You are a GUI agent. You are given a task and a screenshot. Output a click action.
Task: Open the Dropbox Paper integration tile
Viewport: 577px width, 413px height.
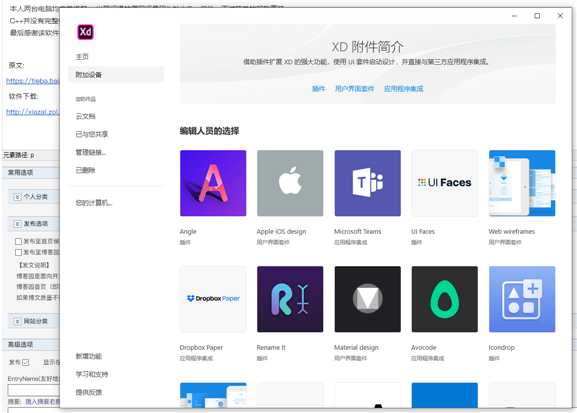[213, 299]
